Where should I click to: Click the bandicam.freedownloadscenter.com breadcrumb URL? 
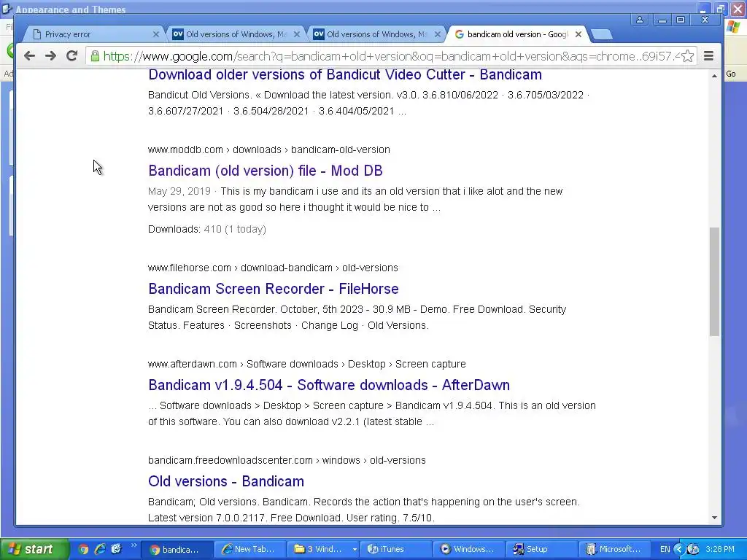click(287, 460)
